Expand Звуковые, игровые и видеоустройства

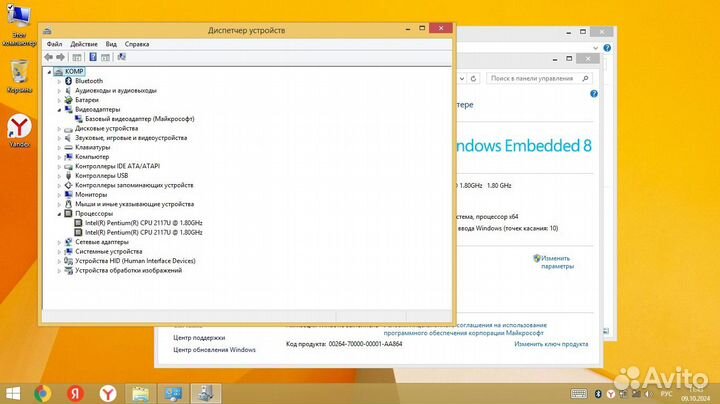click(x=59, y=138)
